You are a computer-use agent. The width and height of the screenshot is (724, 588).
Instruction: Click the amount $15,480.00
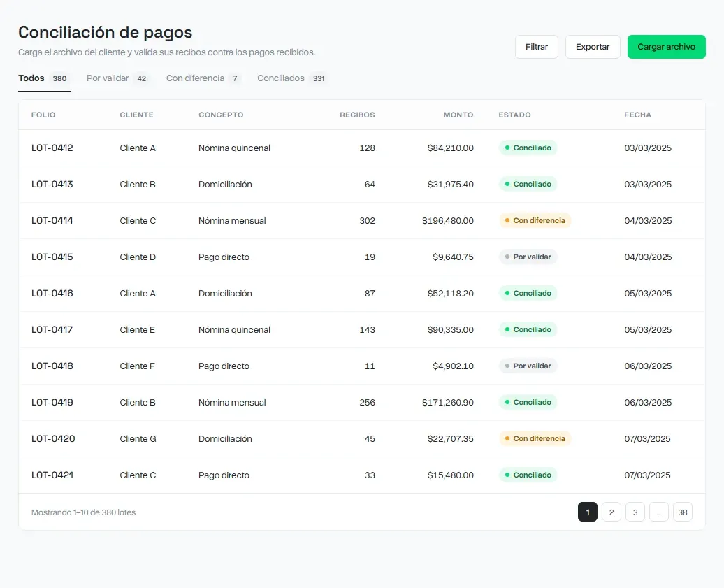click(450, 475)
